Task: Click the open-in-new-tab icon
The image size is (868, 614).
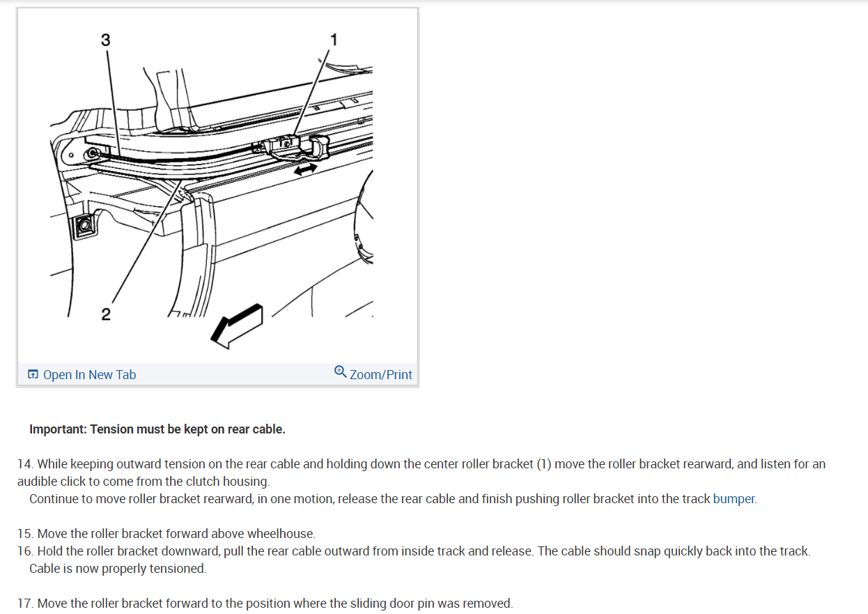Action: [x=33, y=375]
